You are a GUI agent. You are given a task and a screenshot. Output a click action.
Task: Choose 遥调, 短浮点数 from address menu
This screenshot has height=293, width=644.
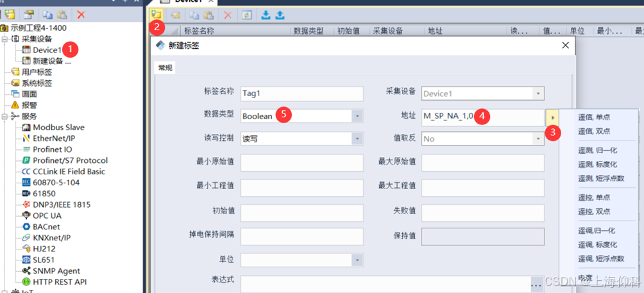click(x=601, y=258)
